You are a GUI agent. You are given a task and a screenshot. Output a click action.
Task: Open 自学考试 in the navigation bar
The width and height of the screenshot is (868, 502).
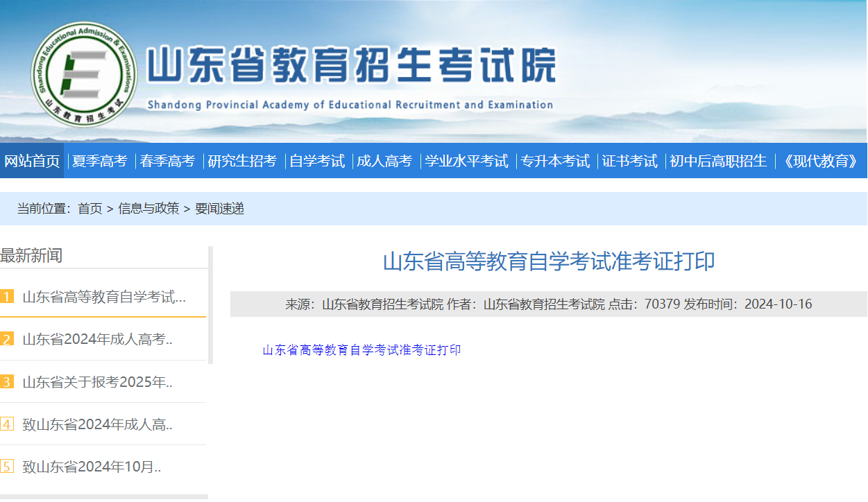(x=317, y=161)
